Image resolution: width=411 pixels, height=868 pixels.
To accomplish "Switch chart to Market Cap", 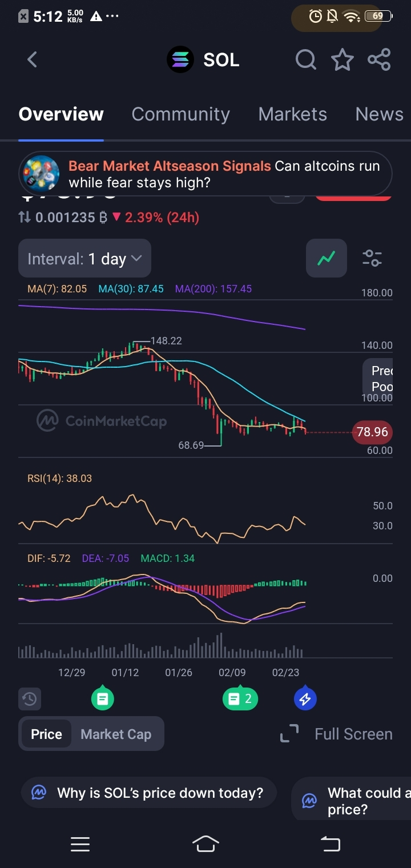I will 116,734.
